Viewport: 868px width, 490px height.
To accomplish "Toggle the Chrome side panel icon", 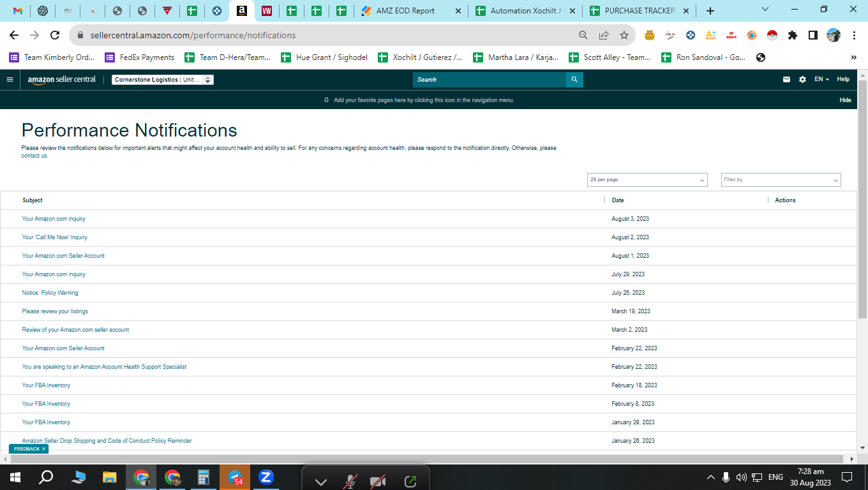I will [x=812, y=35].
